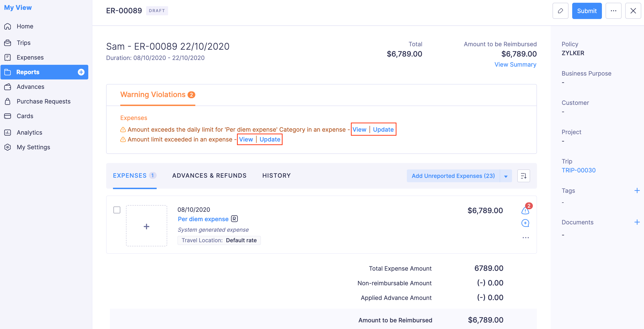The image size is (644, 329).
Task: Select the Per diem expense checkbox
Action: click(x=117, y=210)
